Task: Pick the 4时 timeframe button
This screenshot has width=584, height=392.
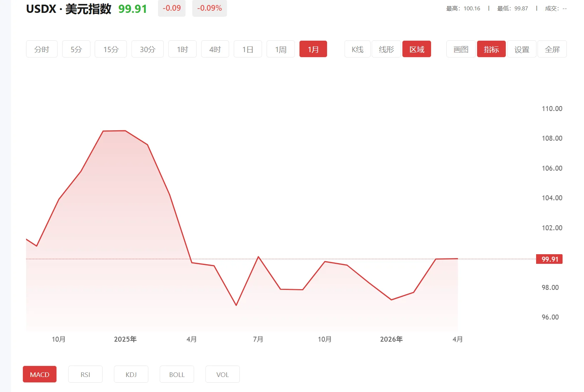Action: click(x=215, y=49)
